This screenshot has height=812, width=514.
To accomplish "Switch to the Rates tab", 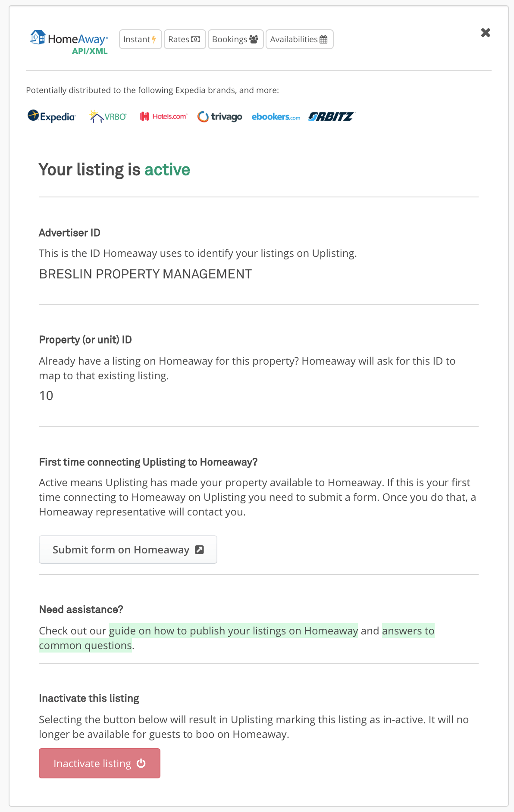I will (x=185, y=39).
